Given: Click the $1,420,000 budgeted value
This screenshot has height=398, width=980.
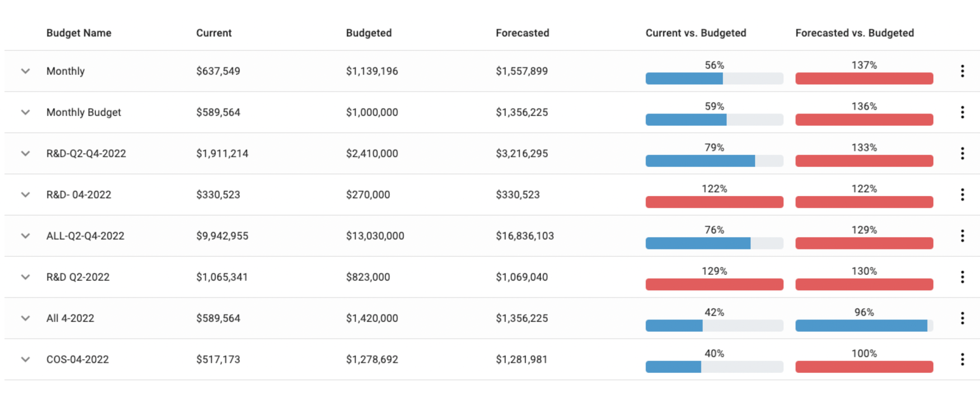Looking at the screenshot, I should click(372, 318).
